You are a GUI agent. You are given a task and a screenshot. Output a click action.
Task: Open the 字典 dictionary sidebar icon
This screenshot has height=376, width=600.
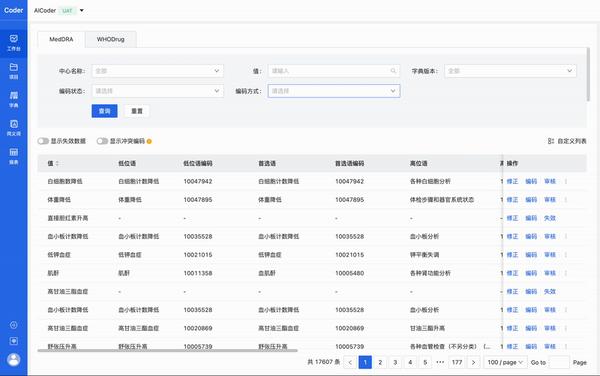coord(13,99)
